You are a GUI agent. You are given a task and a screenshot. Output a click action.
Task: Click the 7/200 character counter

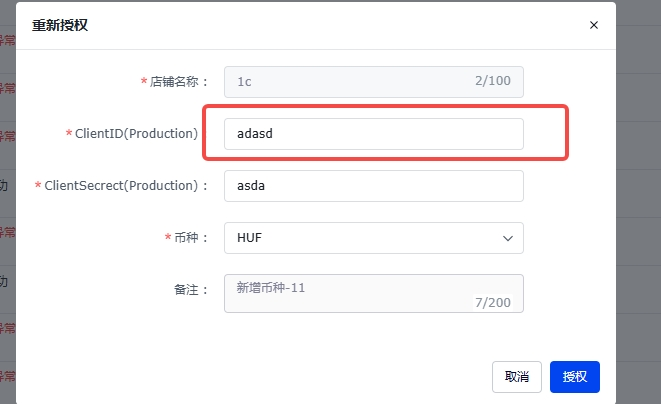point(494,301)
